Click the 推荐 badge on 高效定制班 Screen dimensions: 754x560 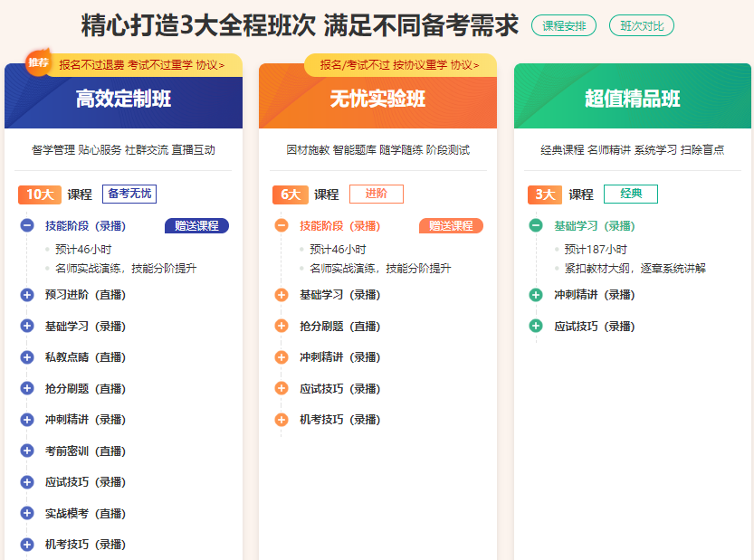tap(38, 62)
